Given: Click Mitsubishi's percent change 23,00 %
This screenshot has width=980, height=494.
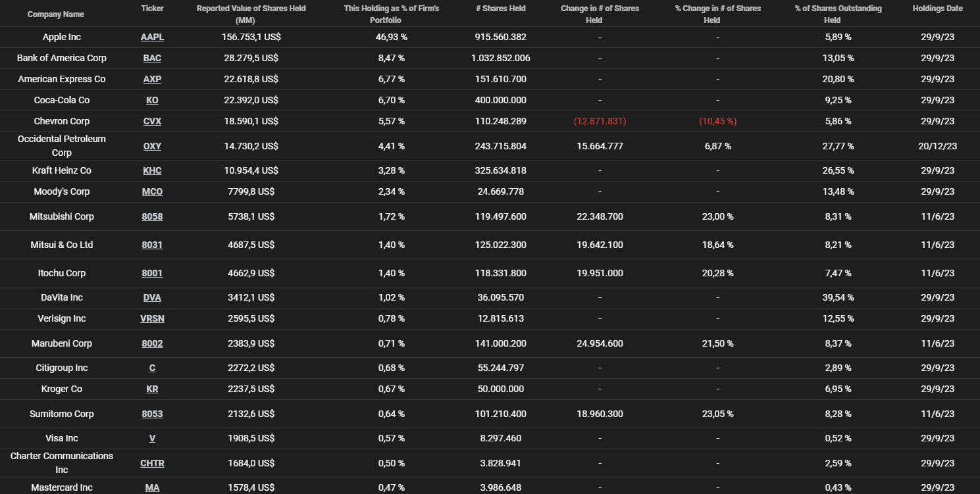Looking at the screenshot, I should 717,216.
